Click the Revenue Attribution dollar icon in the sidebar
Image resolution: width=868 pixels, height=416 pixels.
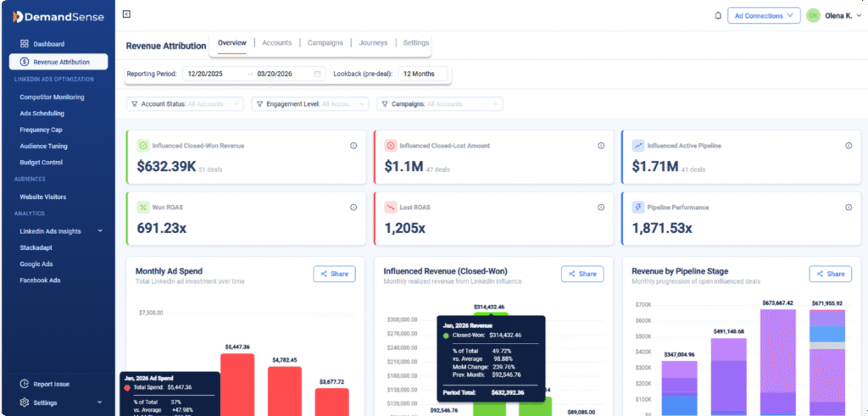tap(25, 62)
